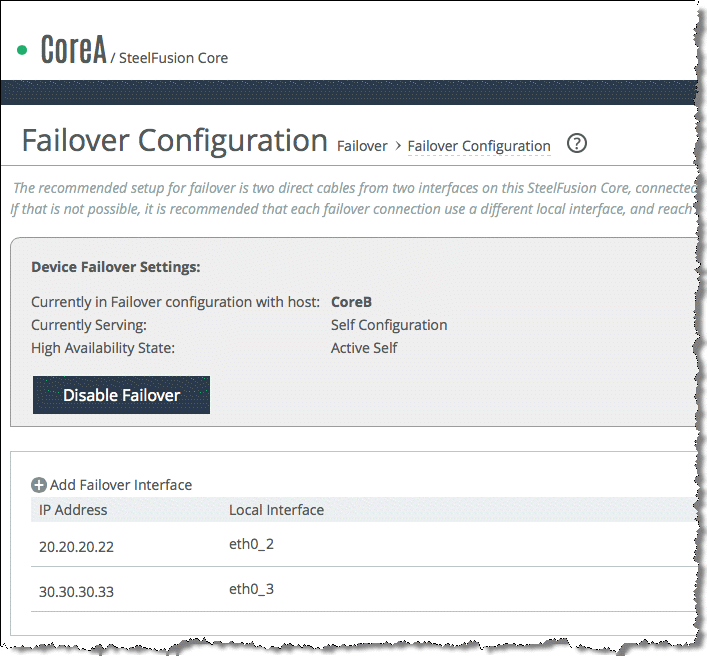
Task: Click the eth0_2 interface cell
Action: pyautogui.click(x=252, y=544)
